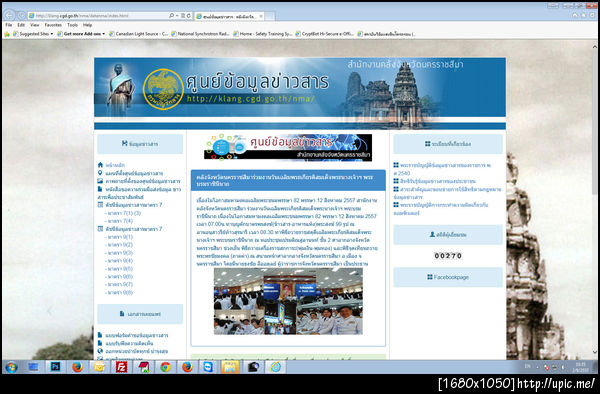Toggle the Compatibility View icon in address bar
The image size is (600, 394).
[x=183, y=16]
